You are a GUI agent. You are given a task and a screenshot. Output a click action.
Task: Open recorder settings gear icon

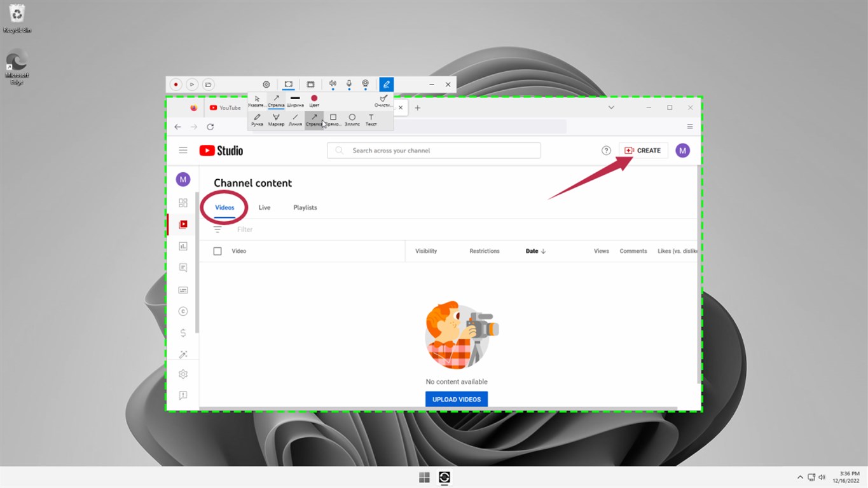coord(266,85)
